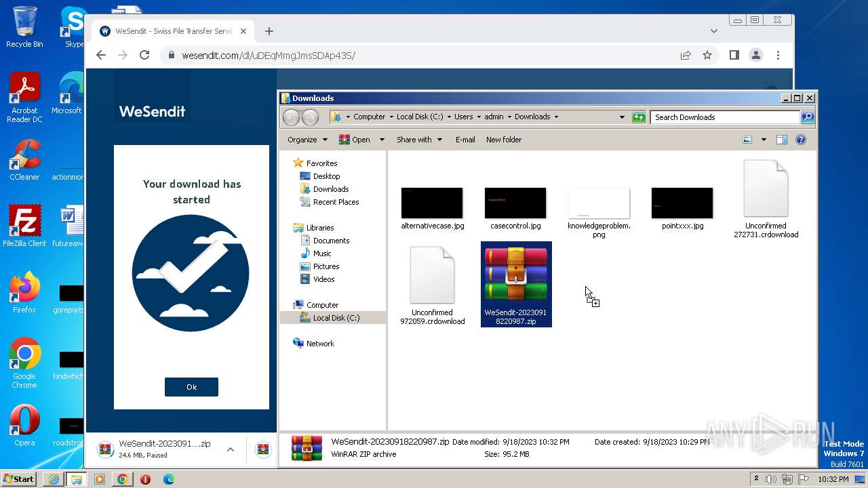Click admin in the breadcrumb path
Viewport: 868px width, 488px height.
494,117
